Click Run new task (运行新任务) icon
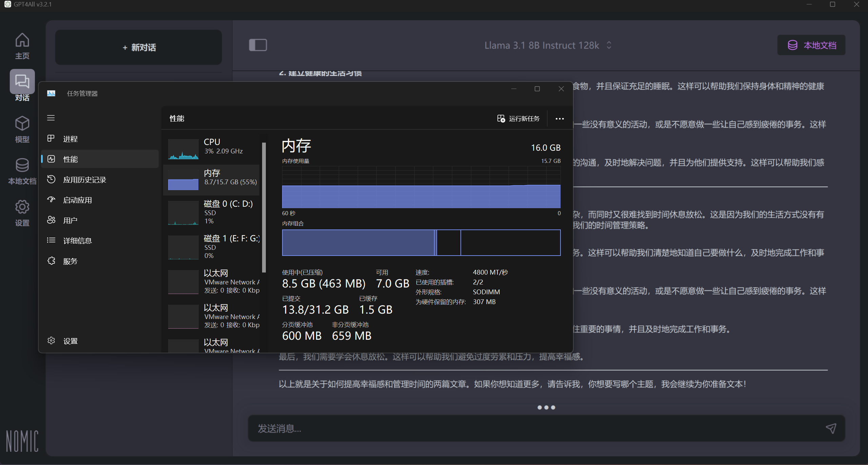 501,118
